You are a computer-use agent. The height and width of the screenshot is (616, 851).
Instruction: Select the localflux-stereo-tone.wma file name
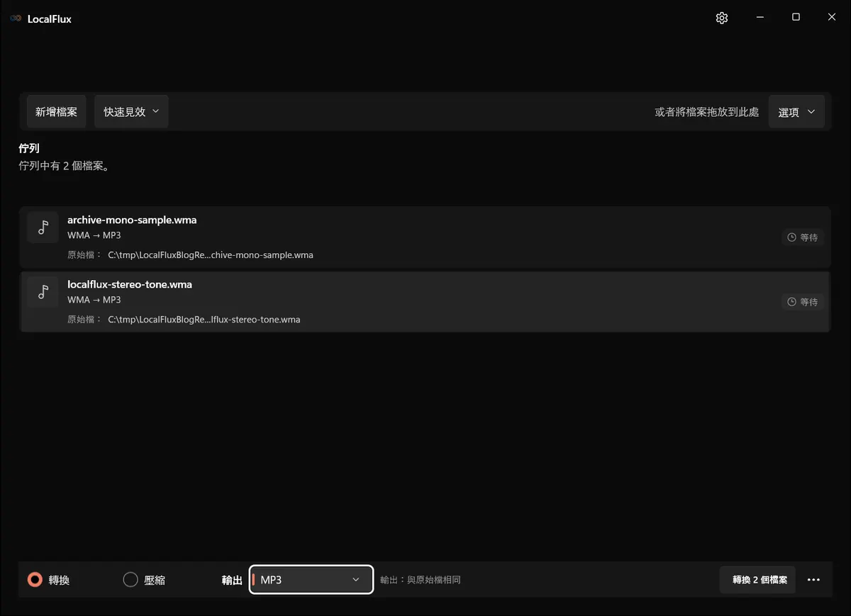pyautogui.click(x=130, y=284)
